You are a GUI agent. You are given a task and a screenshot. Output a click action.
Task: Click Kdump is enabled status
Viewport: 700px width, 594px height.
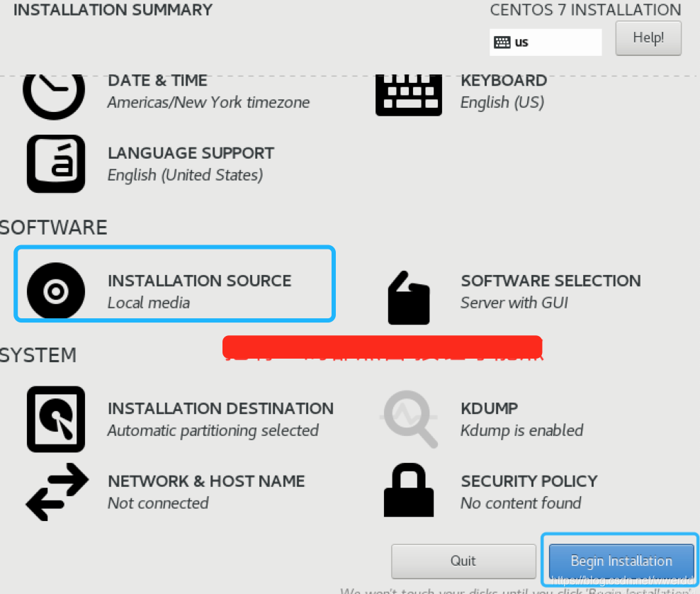tap(522, 430)
